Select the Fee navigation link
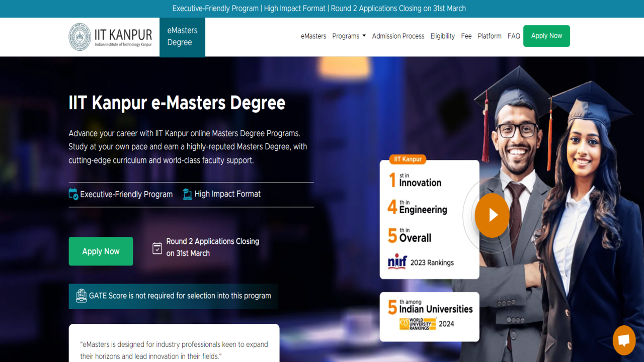The width and height of the screenshot is (644, 362). (x=466, y=36)
